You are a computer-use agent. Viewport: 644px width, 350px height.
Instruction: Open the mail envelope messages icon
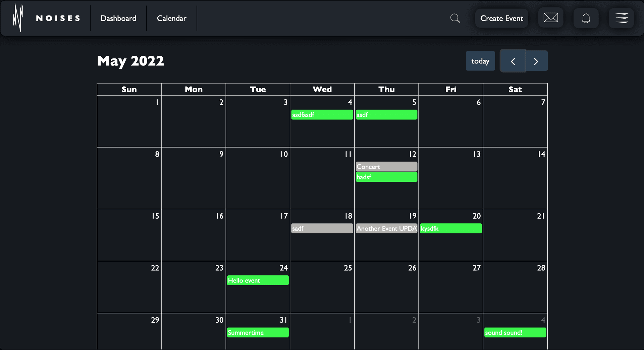pos(550,18)
